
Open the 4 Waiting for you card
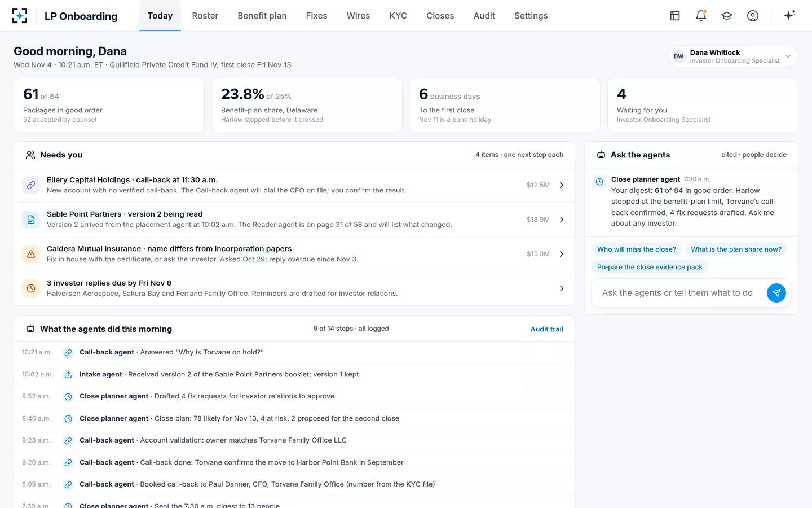coord(703,105)
